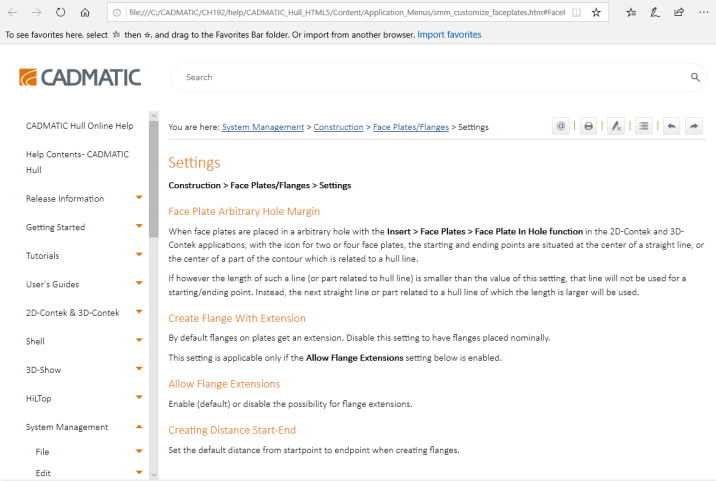Image resolution: width=716 pixels, height=481 pixels.
Task: Click into the Search input field
Action: (x=430, y=77)
